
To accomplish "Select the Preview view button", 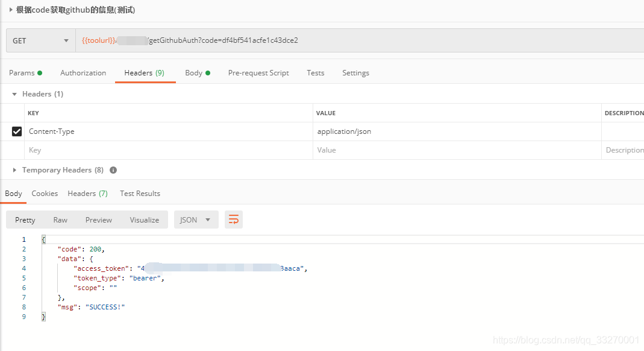I will [99, 220].
